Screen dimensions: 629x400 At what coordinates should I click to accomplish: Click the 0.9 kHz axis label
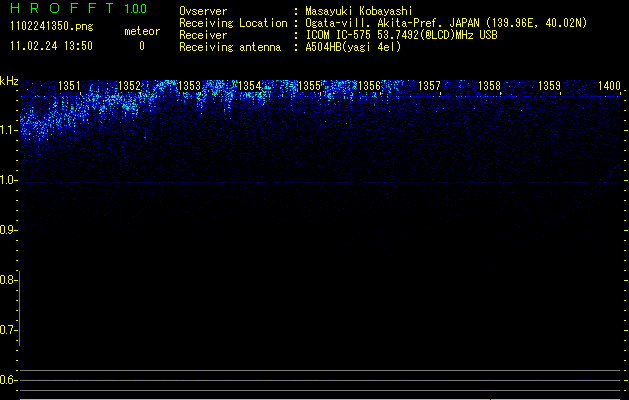(x=8, y=230)
